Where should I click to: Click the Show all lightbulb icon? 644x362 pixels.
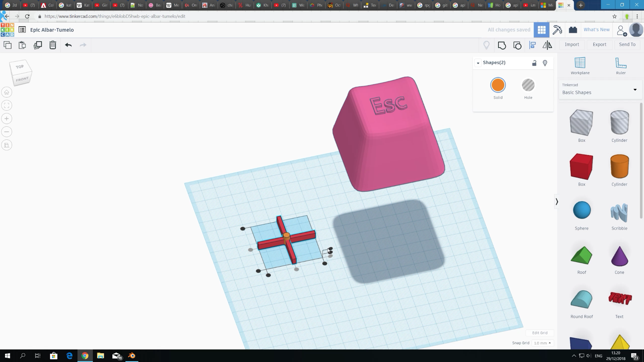tap(486, 45)
